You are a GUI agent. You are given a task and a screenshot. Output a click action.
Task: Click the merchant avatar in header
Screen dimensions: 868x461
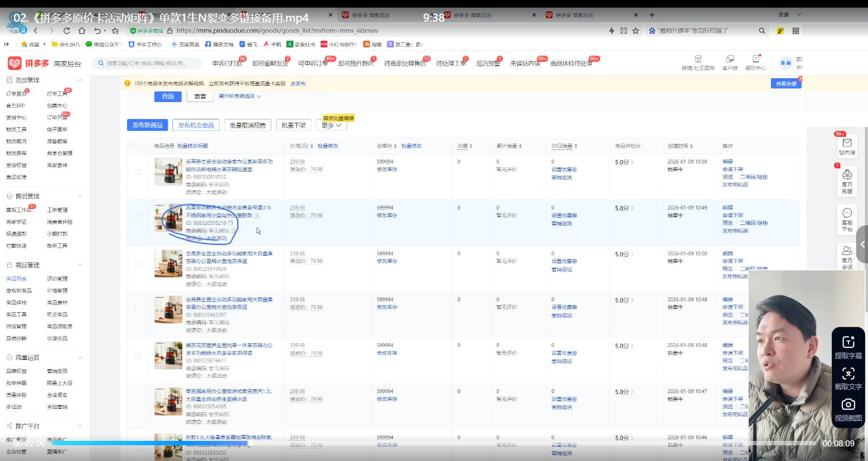point(786,63)
